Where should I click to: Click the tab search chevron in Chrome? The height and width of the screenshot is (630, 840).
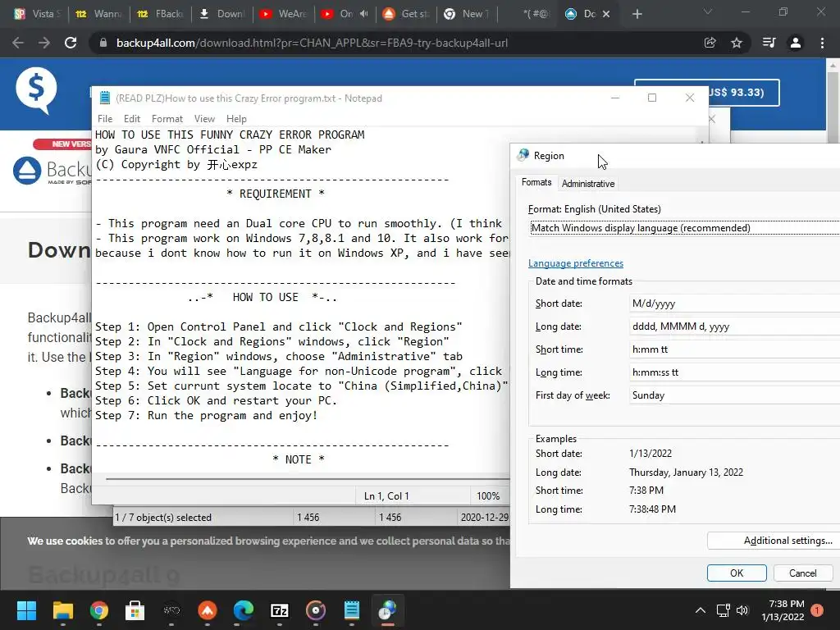[708, 11]
